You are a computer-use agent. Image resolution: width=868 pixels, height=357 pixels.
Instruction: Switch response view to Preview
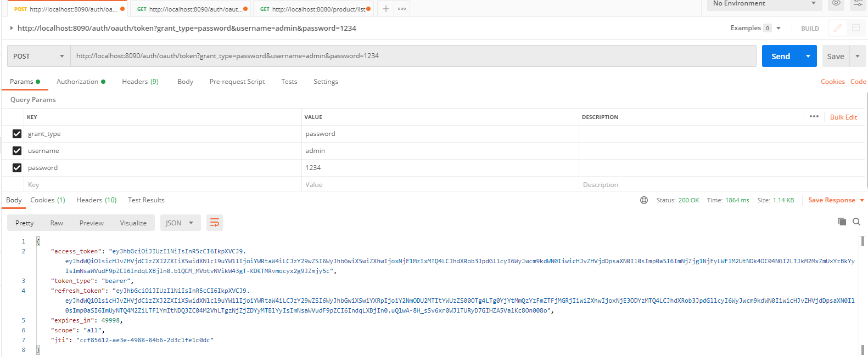pos(92,223)
